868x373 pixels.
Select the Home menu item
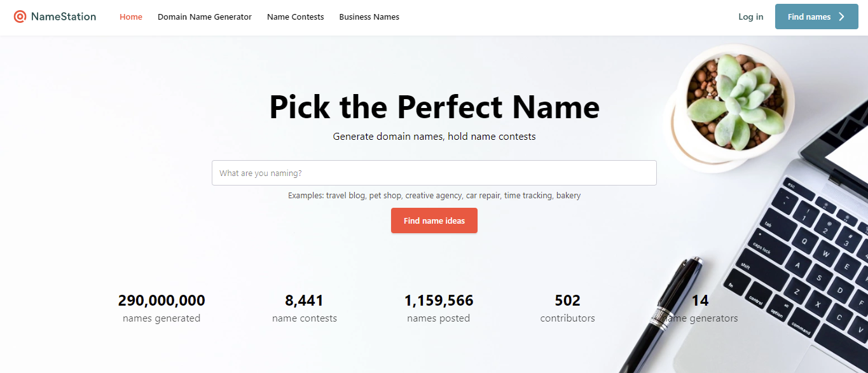pos(130,17)
